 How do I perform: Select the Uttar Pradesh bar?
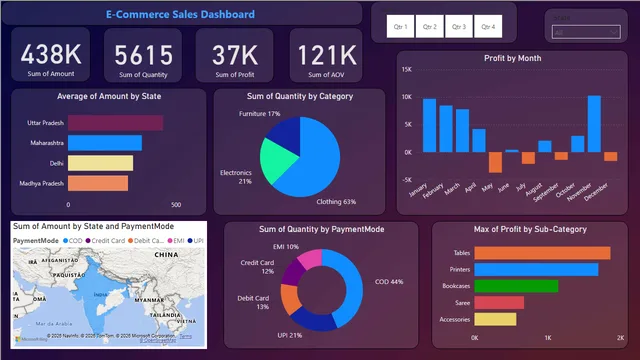point(116,123)
